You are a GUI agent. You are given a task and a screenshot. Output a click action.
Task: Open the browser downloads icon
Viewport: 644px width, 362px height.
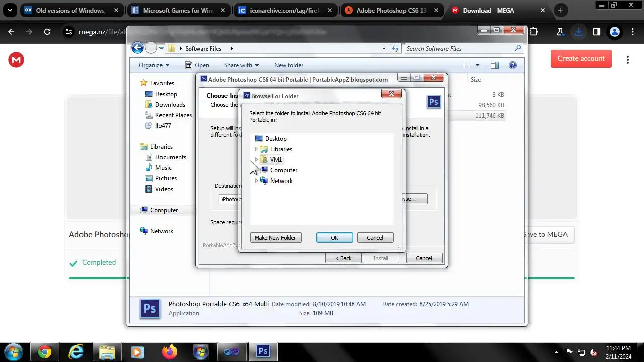(578, 32)
